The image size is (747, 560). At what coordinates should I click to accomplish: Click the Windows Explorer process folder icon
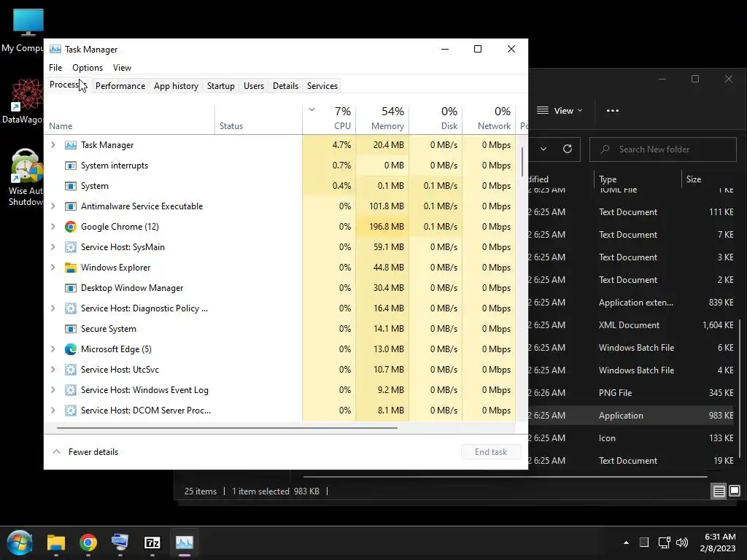tap(71, 268)
